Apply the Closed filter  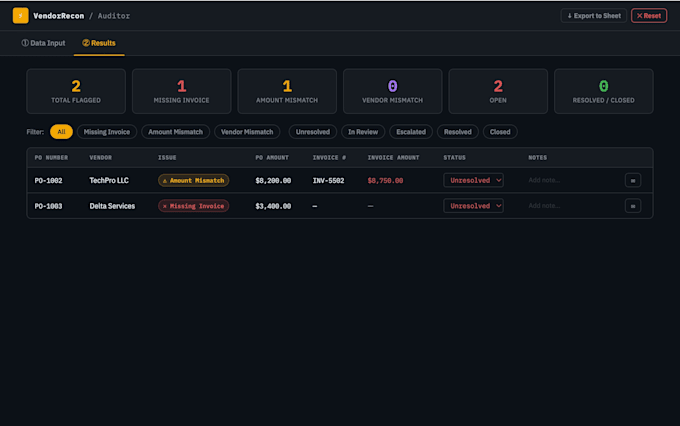click(500, 132)
